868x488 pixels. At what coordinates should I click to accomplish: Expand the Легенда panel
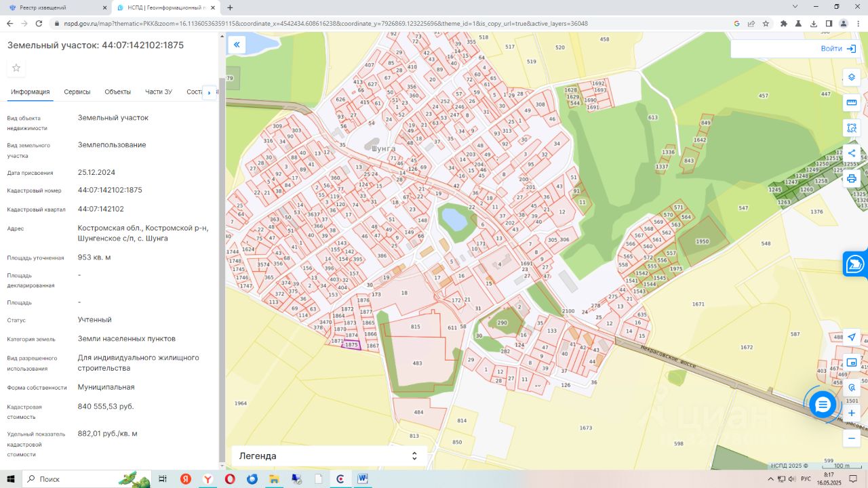pyautogui.click(x=329, y=456)
